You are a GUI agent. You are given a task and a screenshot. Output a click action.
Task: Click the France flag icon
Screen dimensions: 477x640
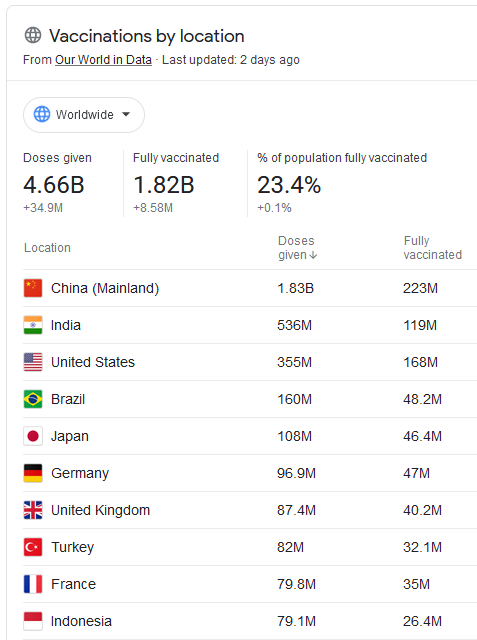[33, 584]
